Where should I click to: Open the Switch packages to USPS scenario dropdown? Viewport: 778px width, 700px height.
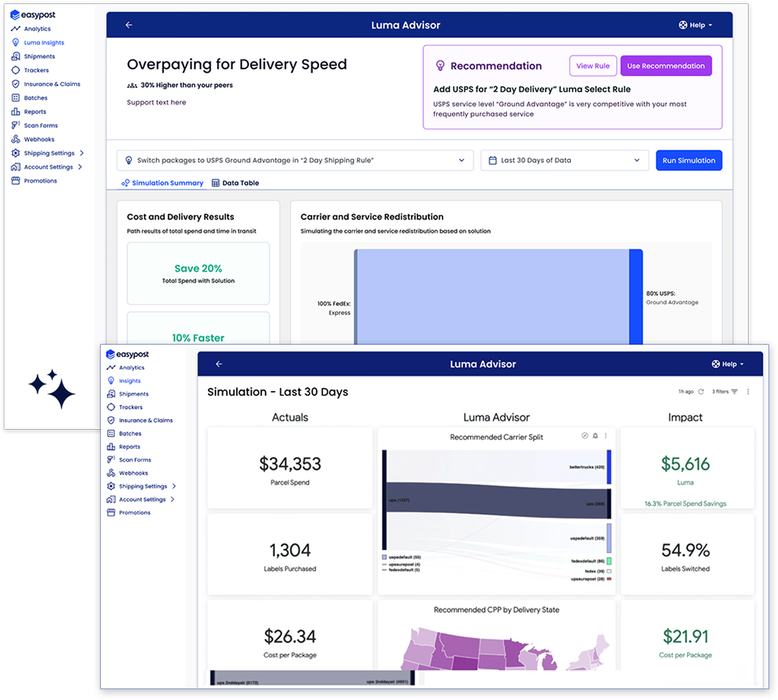(295, 161)
